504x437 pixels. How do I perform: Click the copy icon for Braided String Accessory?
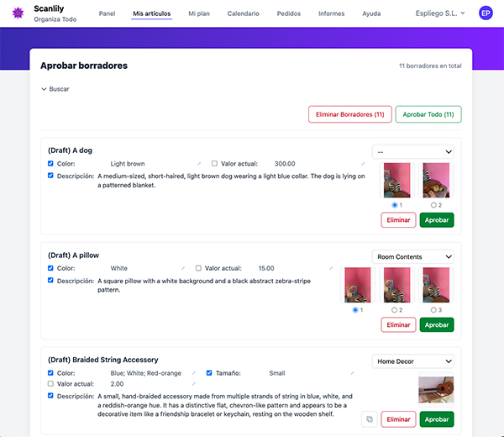coord(369,419)
